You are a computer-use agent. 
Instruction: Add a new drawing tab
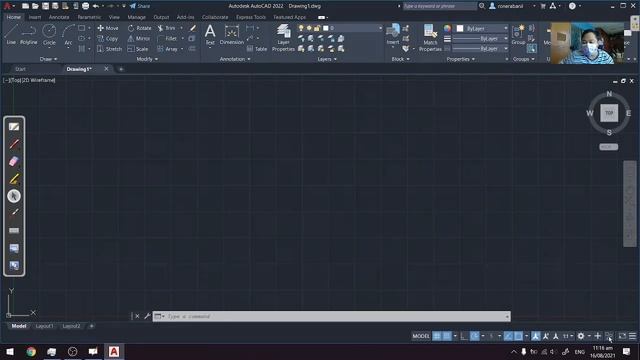pos(121,69)
